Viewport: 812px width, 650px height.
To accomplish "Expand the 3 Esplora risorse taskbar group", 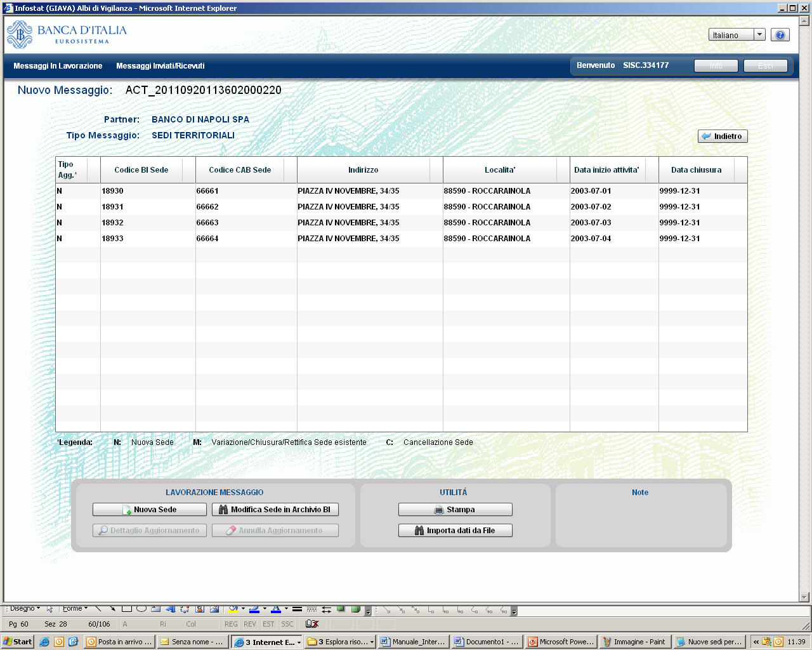I will [340, 642].
